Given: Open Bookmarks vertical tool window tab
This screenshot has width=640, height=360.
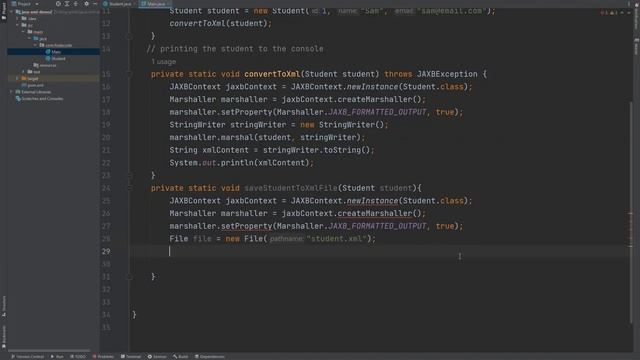Looking at the screenshot, I should pyautogui.click(x=4, y=336).
